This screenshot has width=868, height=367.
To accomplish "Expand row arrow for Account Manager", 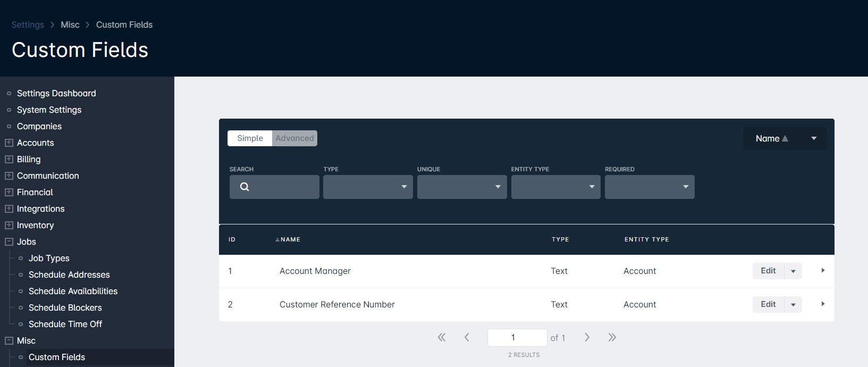I will pyautogui.click(x=823, y=271).
